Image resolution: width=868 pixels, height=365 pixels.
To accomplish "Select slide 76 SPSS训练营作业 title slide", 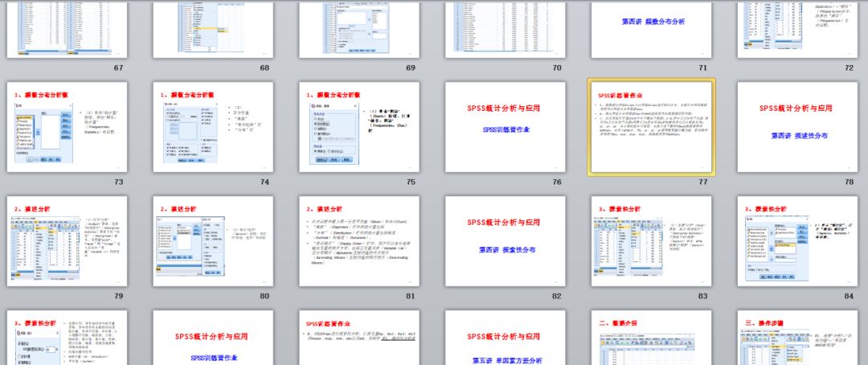I will [506, 127].
